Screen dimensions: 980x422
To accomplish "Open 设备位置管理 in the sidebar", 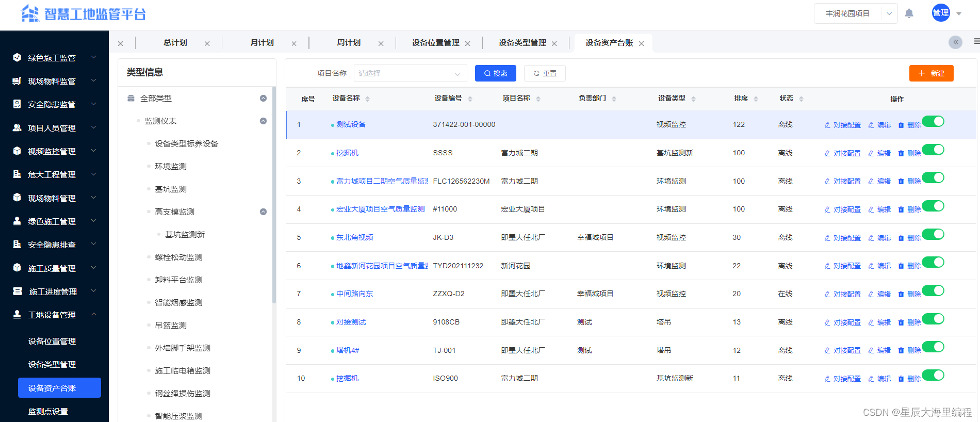I will (52, 341).
